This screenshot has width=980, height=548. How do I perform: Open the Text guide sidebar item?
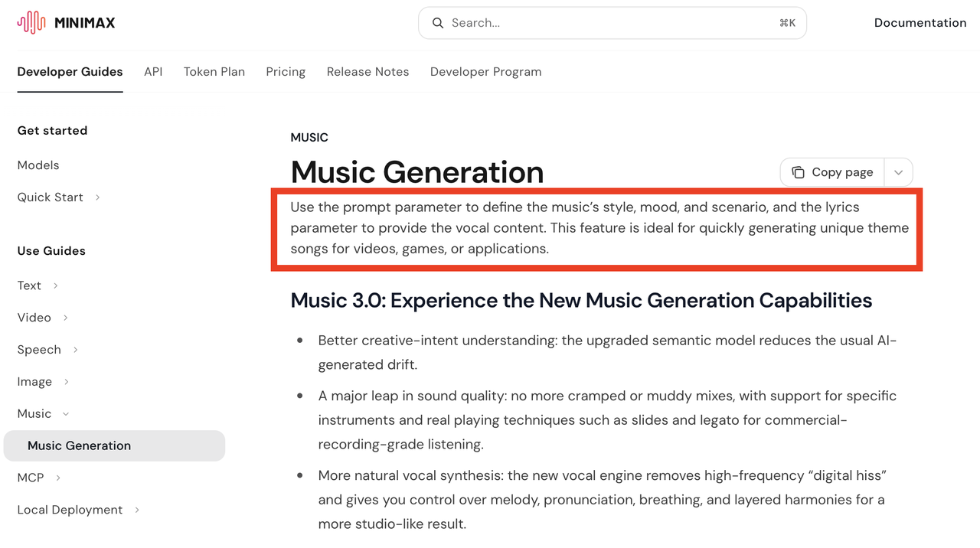click(29, 285)
